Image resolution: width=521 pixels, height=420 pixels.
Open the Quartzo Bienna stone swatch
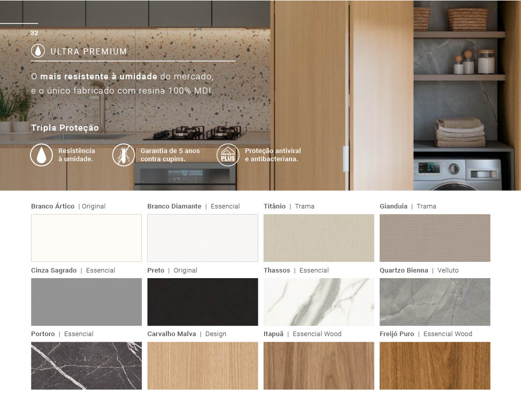point(435,302)
